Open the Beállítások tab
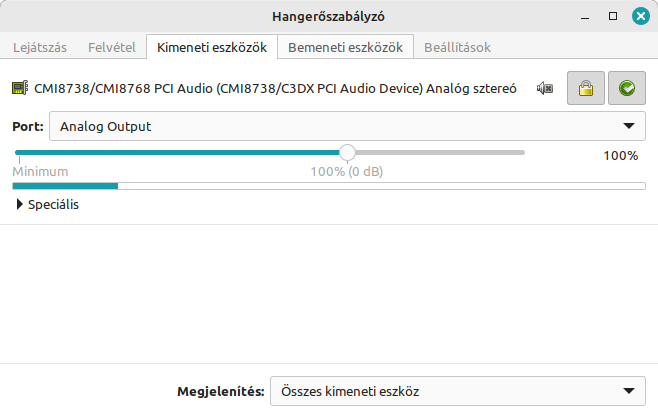The height and width of the screenshot is (418, 658). pyautogui.click(x=457, y=47)
